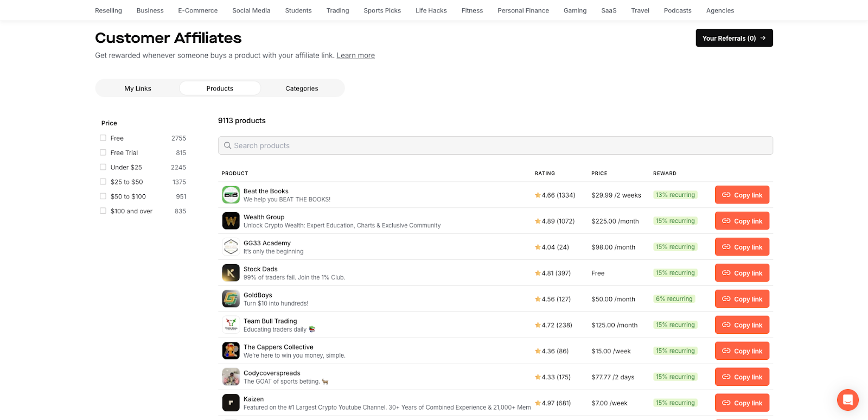The image size is (868, 420).
Task: Open the Wealth Group product logo
Action: coord(231,221)
